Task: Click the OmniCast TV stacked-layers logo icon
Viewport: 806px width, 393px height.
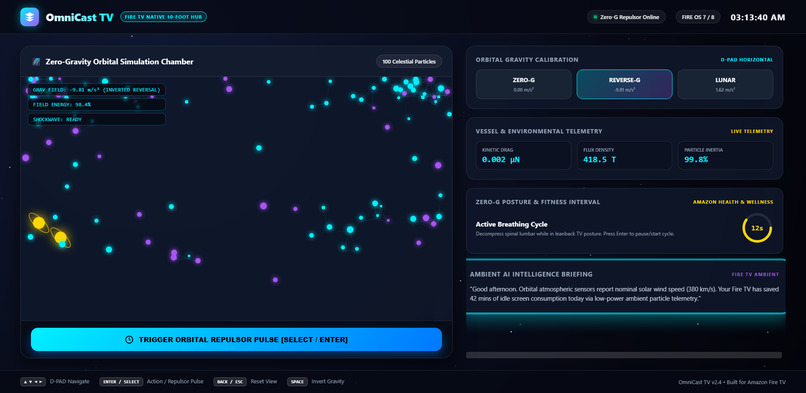Action: (x=29, y=17)
